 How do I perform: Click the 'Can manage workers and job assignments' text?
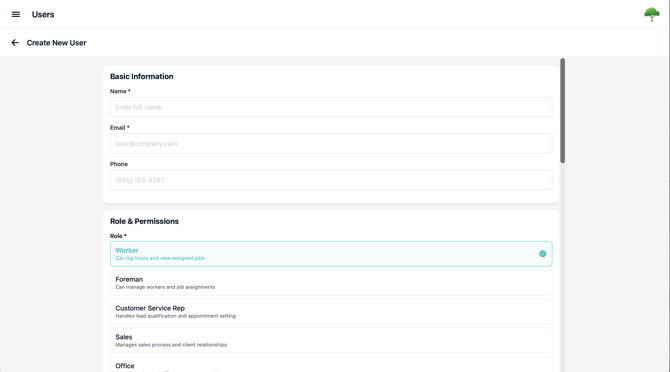click(x=165, y=287)
